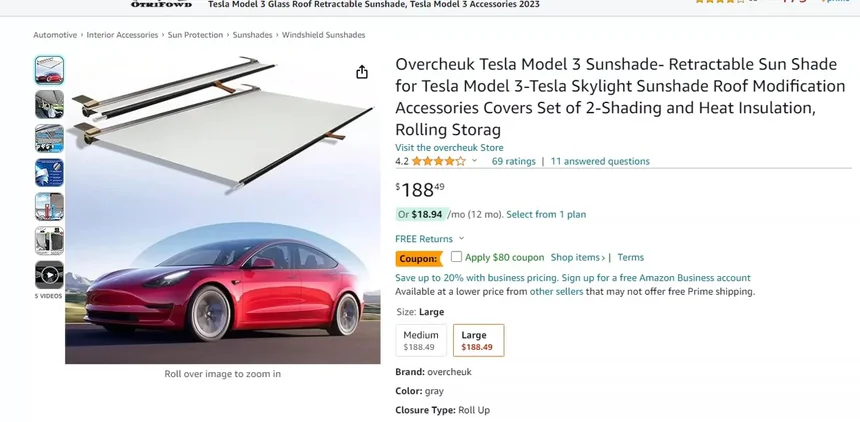Select the first product thumbnail with red car
The image size is (860, 422).
49,70
